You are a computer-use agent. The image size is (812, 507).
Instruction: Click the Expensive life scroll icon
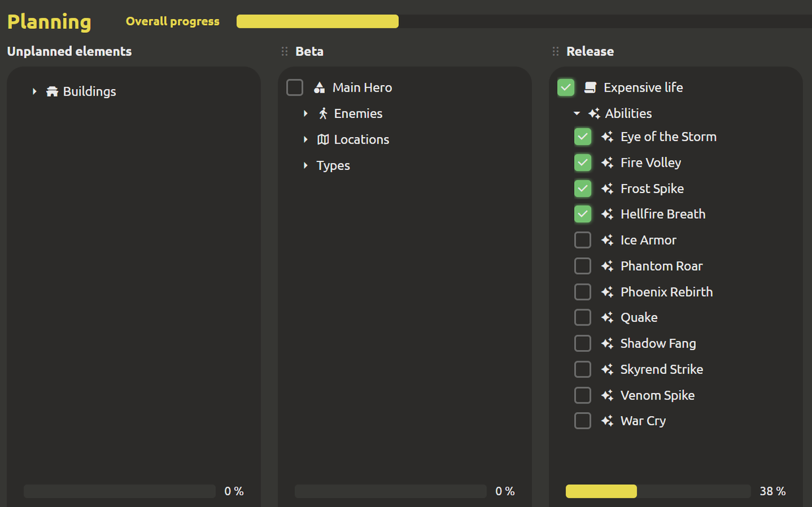point(591,88)
